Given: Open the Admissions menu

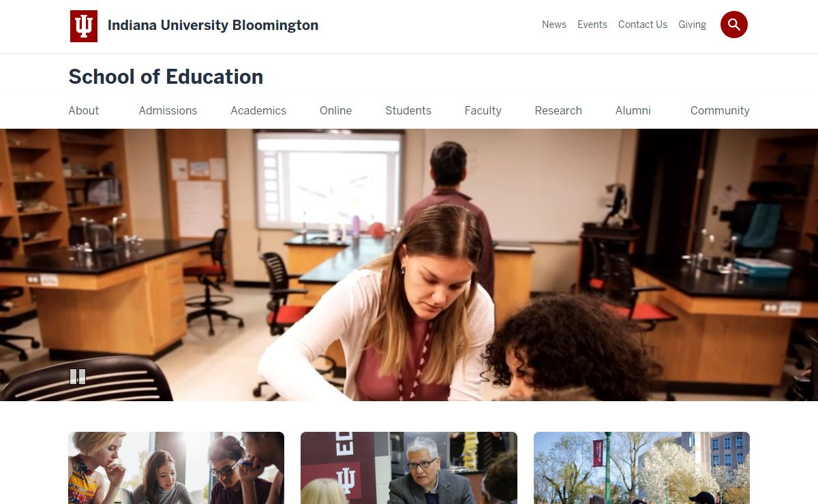Looking at the screenshot, I should click(x=168, y=110).
